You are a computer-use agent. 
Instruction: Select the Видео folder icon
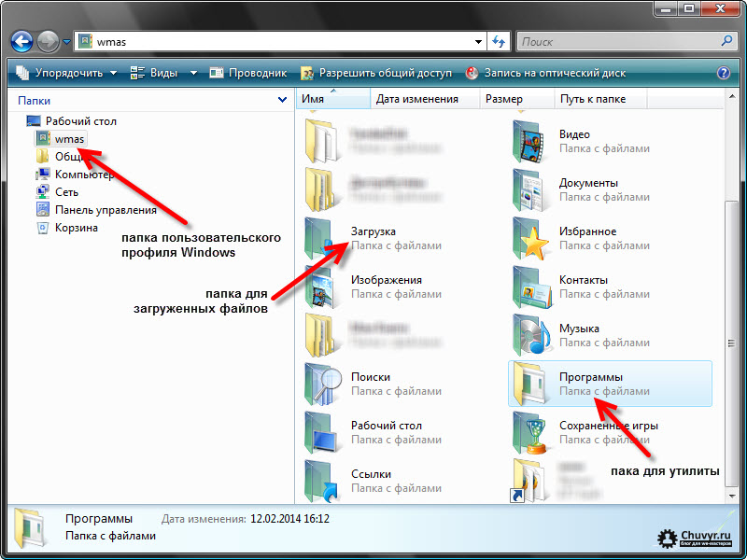(x=529, y=142)
